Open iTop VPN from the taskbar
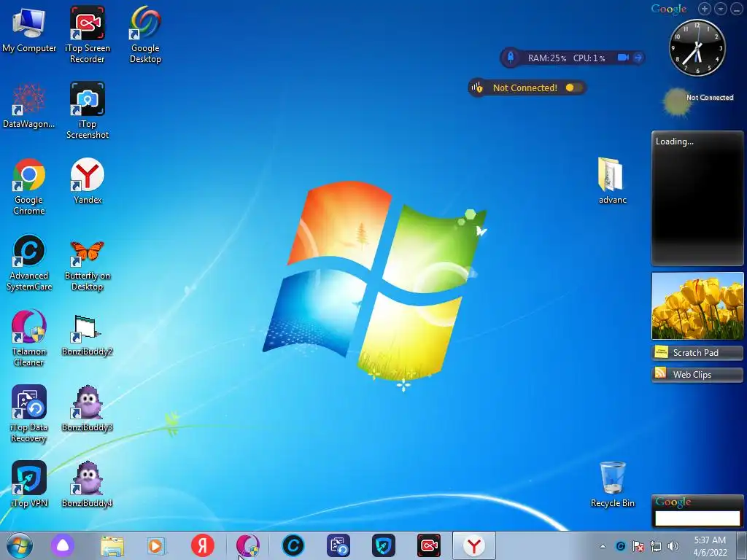This screenshot has height=560, width=747. tap(384, 545)
